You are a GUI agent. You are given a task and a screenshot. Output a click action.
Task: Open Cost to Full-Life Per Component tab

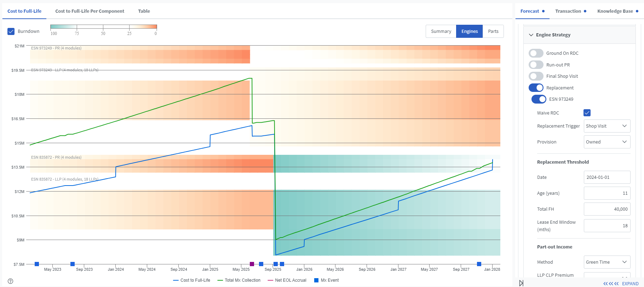pyautogui.click(x=90, y=11)
